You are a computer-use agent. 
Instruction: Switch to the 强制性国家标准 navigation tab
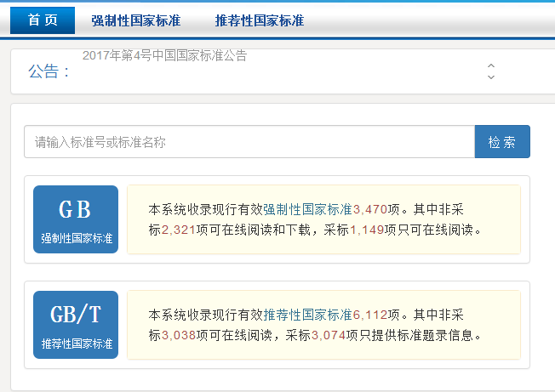pos(136,20)
